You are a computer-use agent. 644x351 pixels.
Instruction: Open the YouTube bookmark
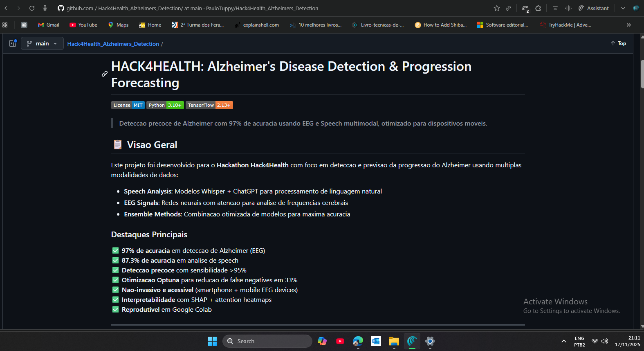(83, 25)
